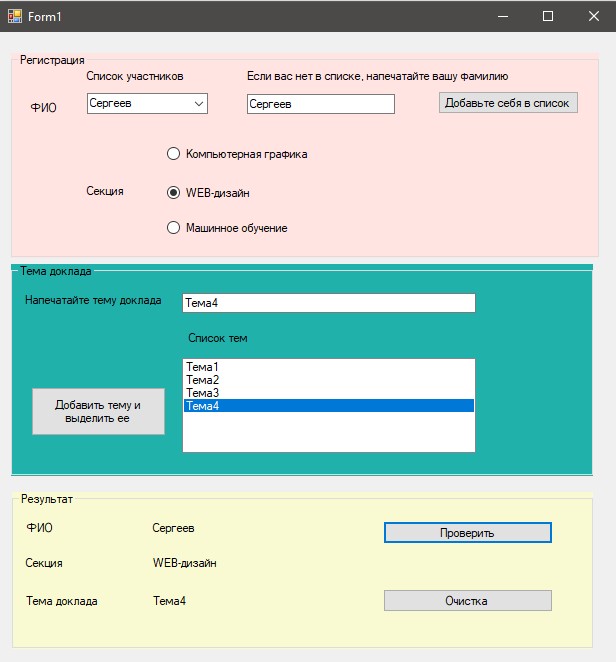Select Тема2 in the topics list
Viewport: 616px width, 662px height.
click(x=328, y=380)
